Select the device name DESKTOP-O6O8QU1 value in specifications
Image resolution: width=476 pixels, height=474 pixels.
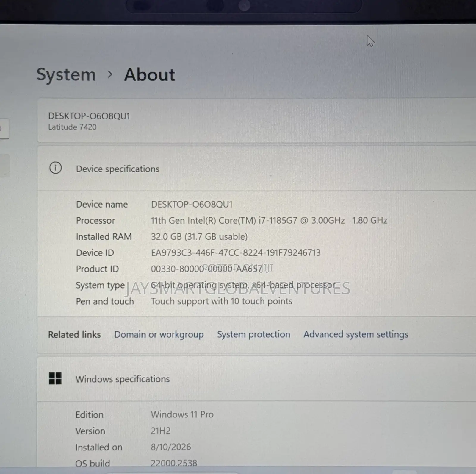[192, 205]
